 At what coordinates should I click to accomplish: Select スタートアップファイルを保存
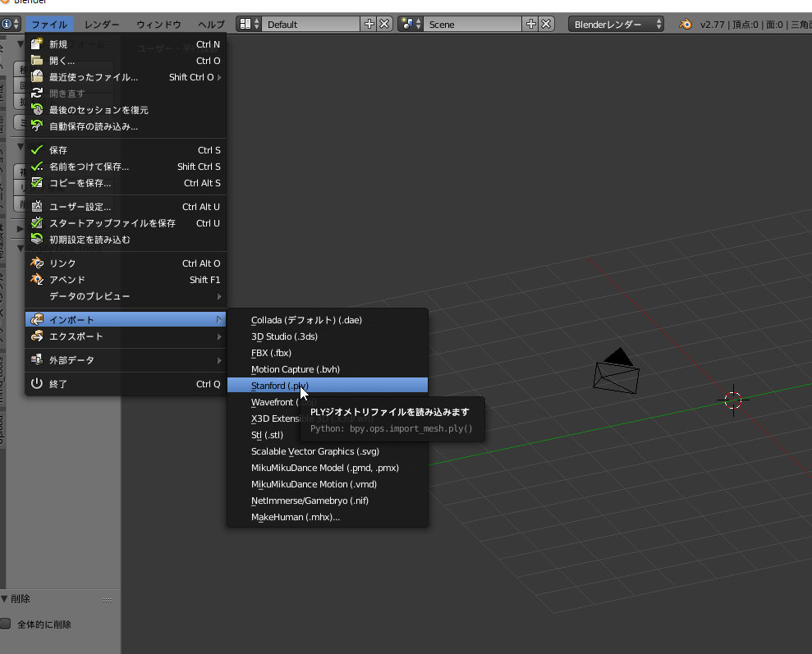(x=126, y=223)
